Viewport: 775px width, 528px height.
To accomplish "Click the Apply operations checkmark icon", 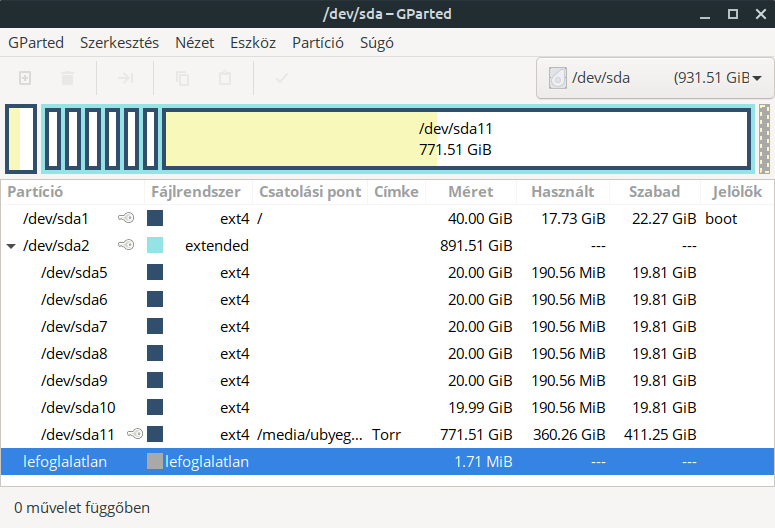I will point(282,78).
